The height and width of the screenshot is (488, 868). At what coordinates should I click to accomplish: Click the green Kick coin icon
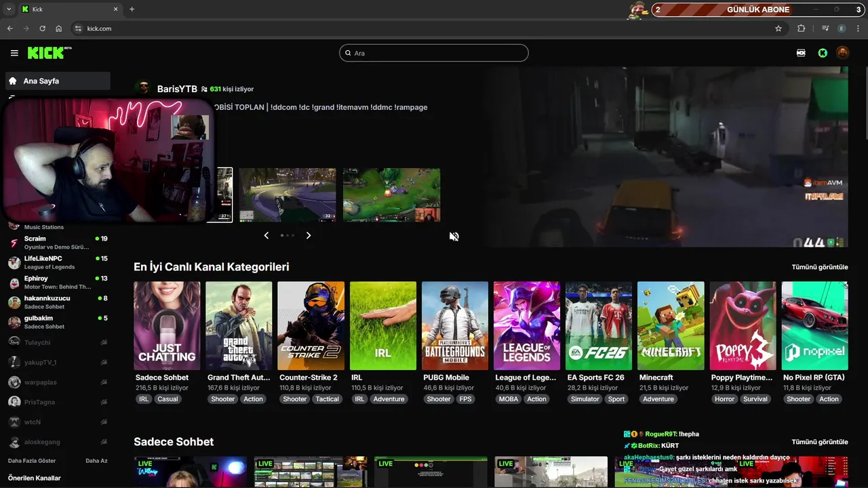823,53
